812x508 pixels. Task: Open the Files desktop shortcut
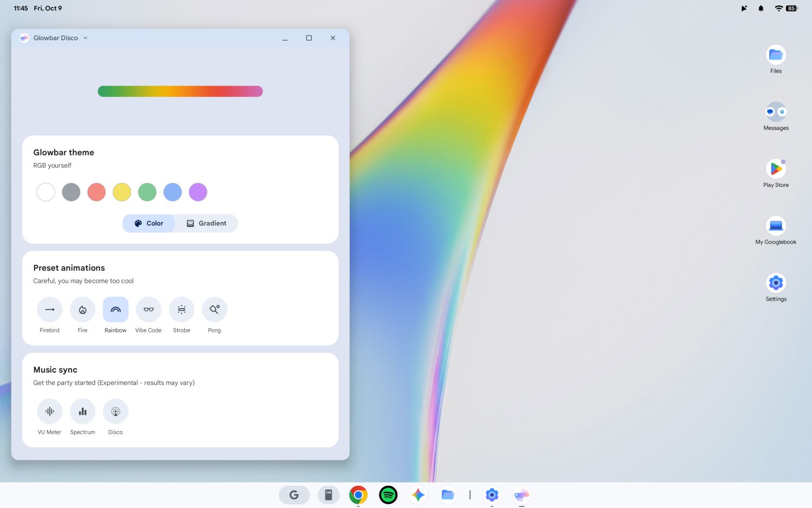[776, 55]
